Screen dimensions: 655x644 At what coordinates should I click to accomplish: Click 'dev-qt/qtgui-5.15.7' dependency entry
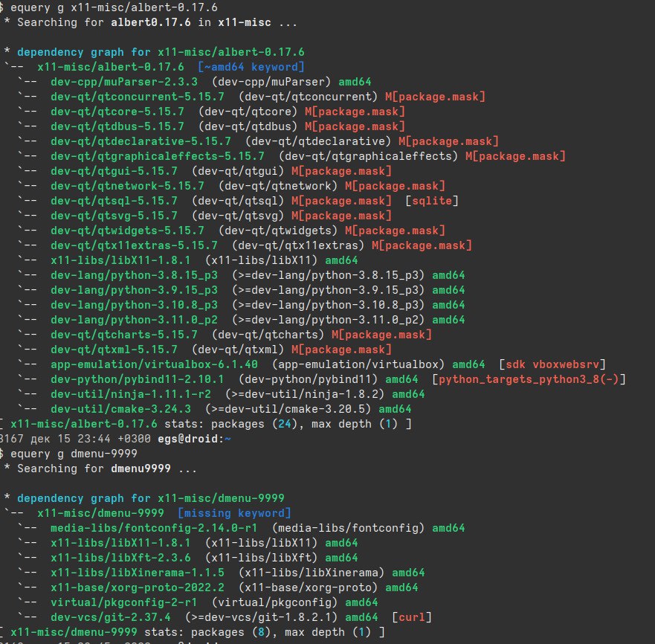[114, 171]
